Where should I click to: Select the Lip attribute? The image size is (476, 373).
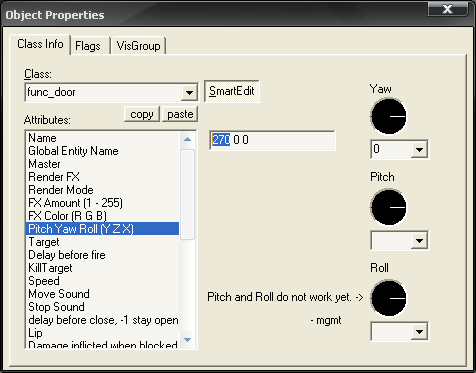click(103, 333)
